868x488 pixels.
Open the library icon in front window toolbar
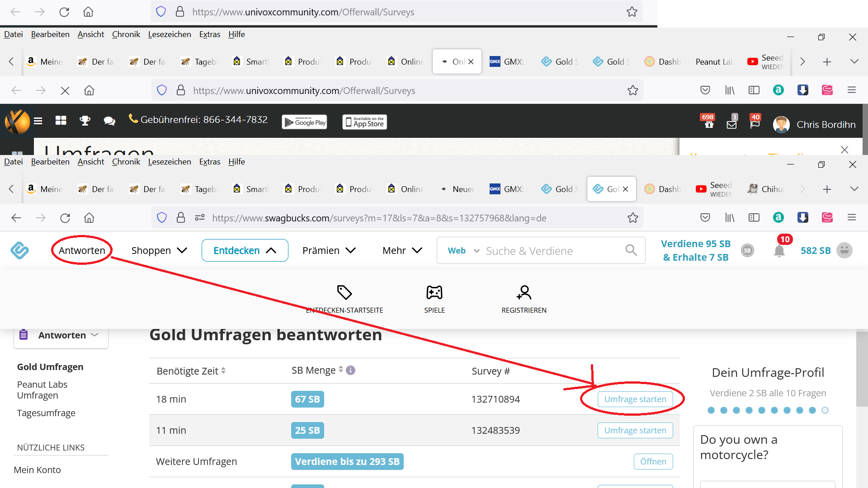(x=730, y=218)
